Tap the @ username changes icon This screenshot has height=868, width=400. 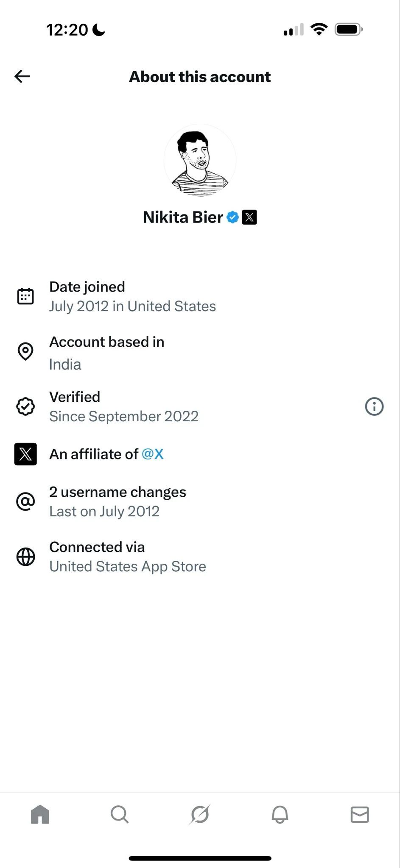tap(25, 502)
